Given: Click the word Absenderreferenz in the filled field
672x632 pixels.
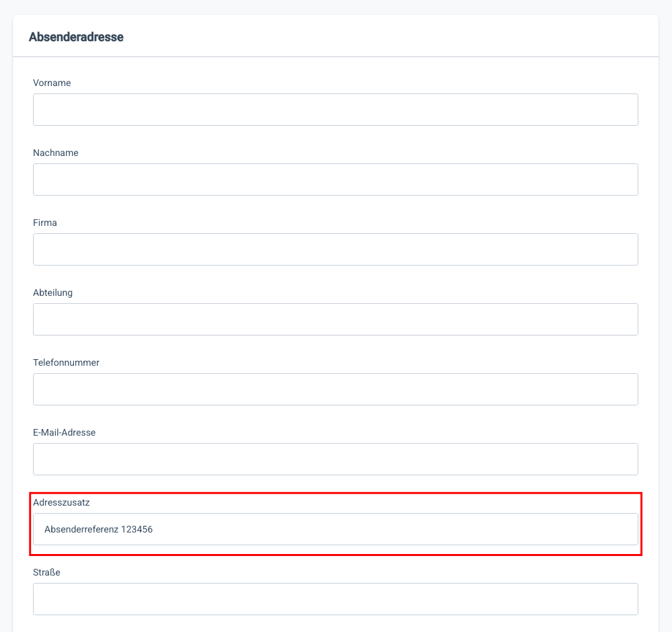Looking at the screenshot, I should [80, 530].
